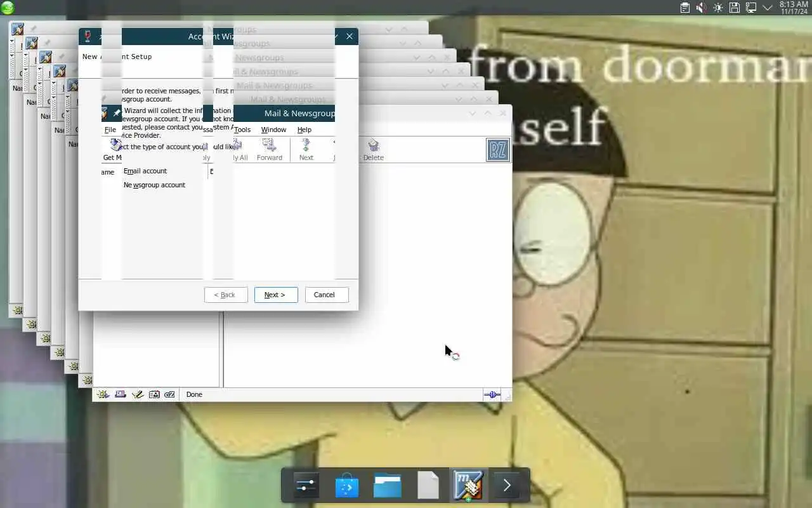
Task: Open system settings from the dock
Action: click(305, 486)
